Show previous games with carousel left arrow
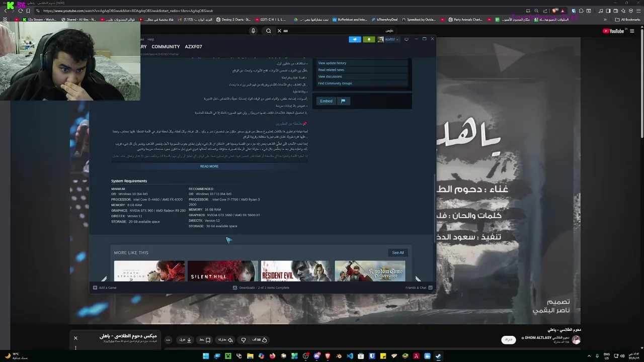Screen dimensions: 644x362 tap(105, 279)
